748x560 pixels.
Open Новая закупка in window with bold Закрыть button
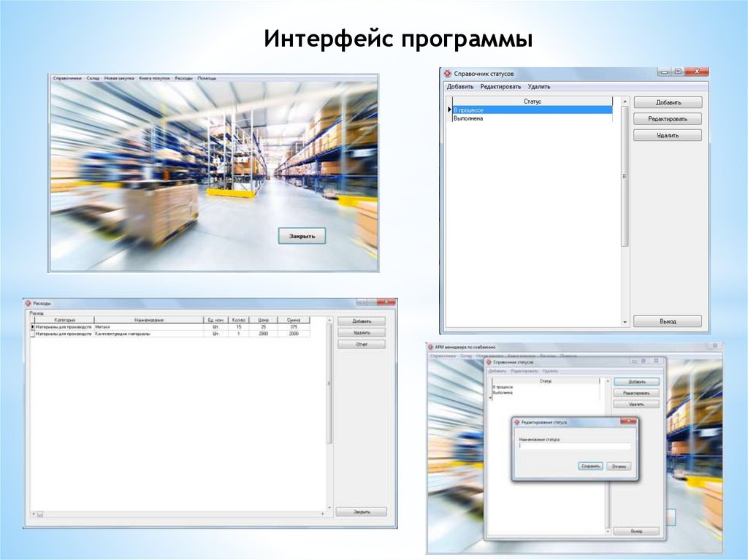119,78
